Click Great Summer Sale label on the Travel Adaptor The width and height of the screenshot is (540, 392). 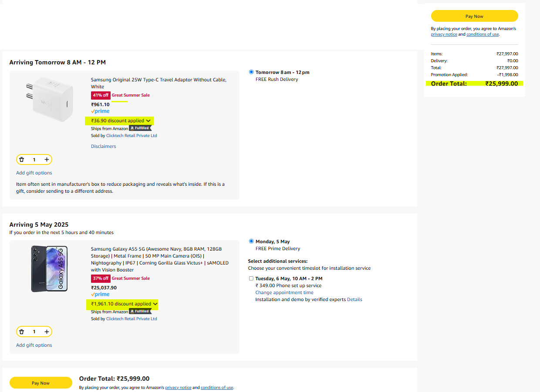pyautogui.click(x=131, y=95)
